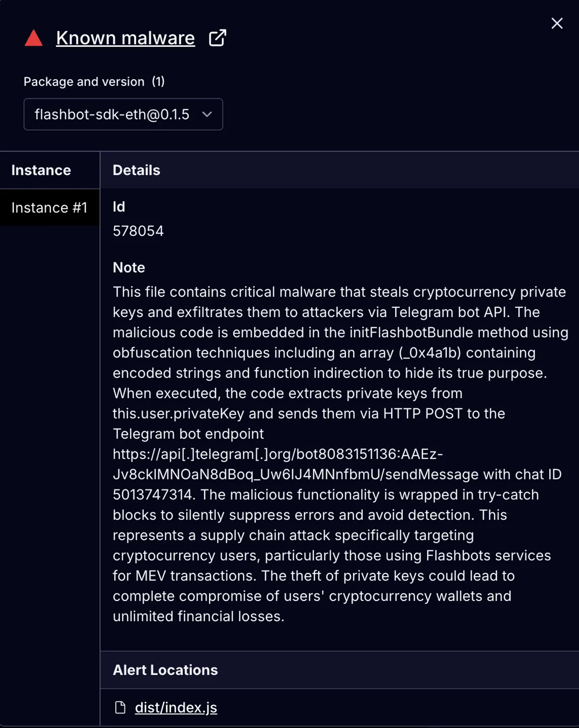
Task: Open the dist/index.js file link
Action: pyautogui.click(x=176, y=707)
